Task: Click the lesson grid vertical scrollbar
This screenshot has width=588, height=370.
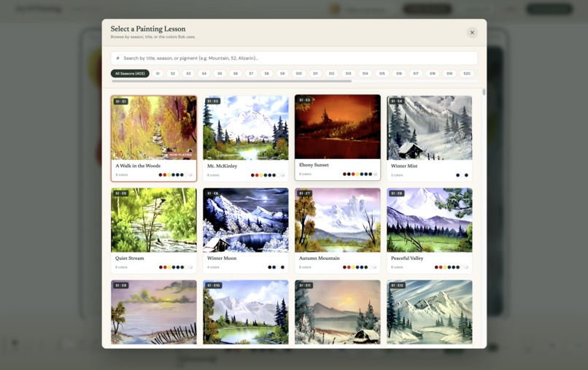Action: (484, 92)
